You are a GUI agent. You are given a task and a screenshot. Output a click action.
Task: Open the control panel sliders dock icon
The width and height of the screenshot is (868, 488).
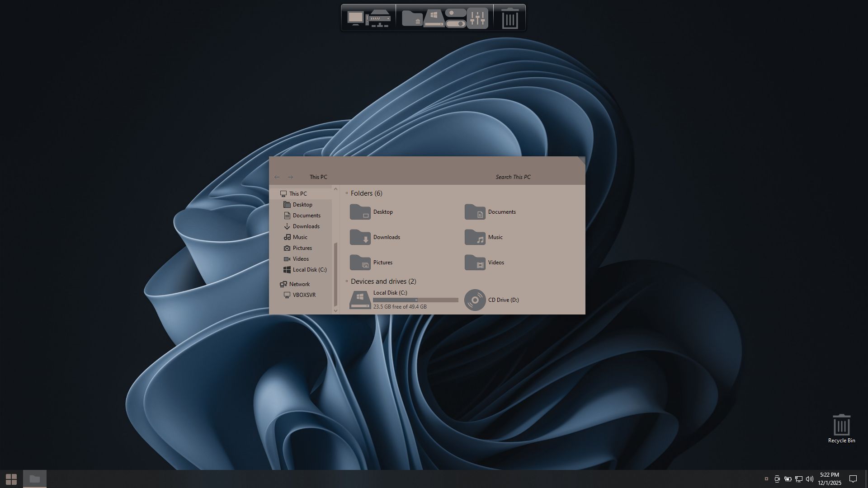click(477, 18)
